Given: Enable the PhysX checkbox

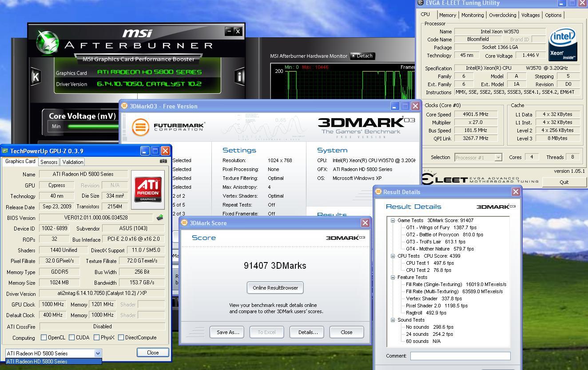Looking at the screenshot, I should (96, 338).
